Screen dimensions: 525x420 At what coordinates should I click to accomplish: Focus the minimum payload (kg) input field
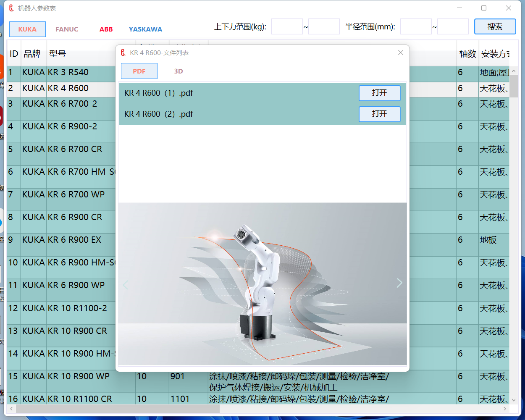[287, 26]
